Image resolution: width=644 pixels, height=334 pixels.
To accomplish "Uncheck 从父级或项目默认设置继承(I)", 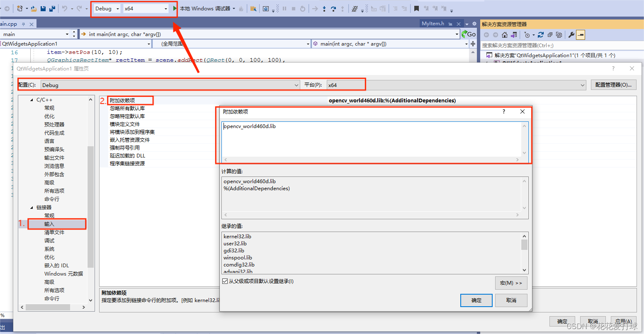I will coord(224,280).
